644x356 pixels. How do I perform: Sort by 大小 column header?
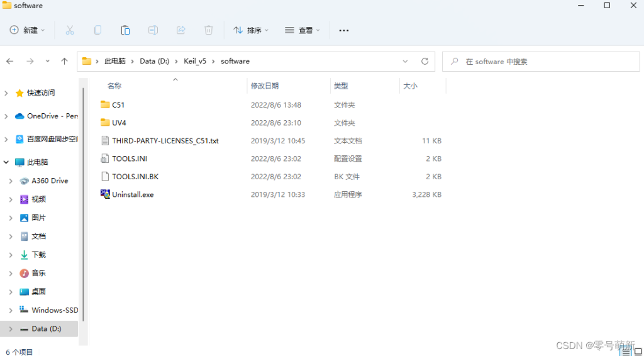(x=410, y=86)
